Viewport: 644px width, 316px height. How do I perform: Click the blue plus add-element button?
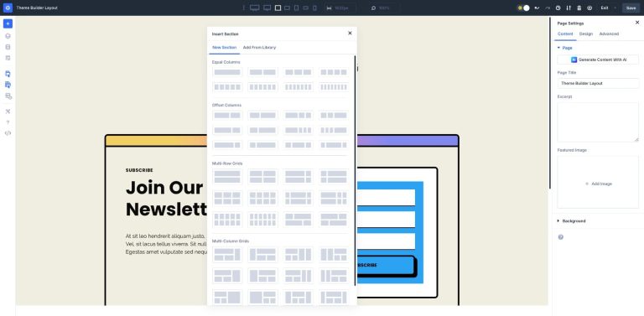coord(8,23)
